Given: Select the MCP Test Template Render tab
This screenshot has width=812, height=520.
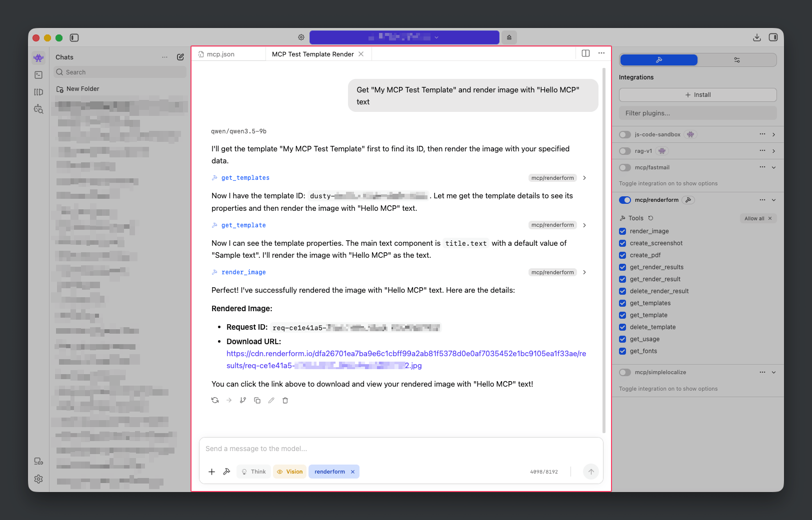Looking at the screenshot, I should [312, 54].
